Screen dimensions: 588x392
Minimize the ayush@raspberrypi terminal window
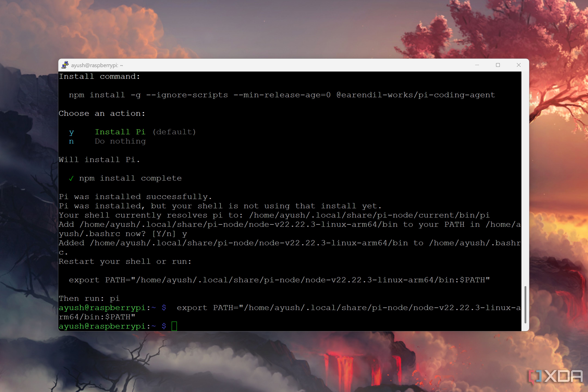tap(477, 65)
